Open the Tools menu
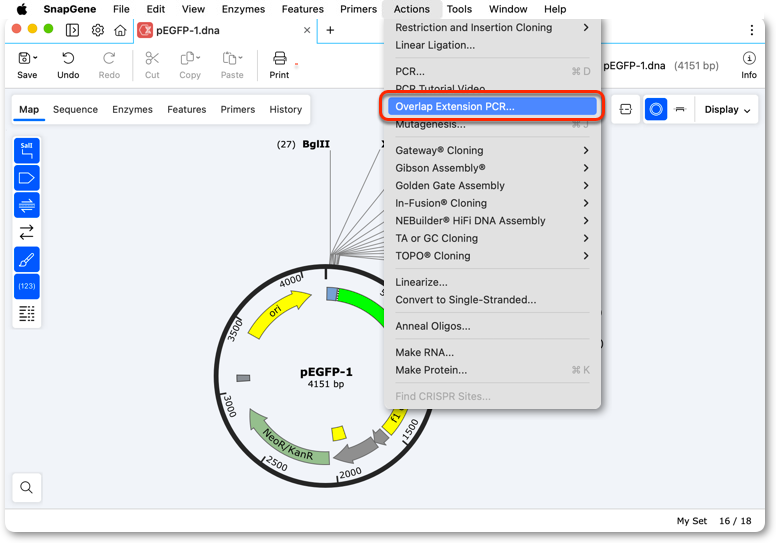This screenshot has height=543, width=777. coord(459,9)
